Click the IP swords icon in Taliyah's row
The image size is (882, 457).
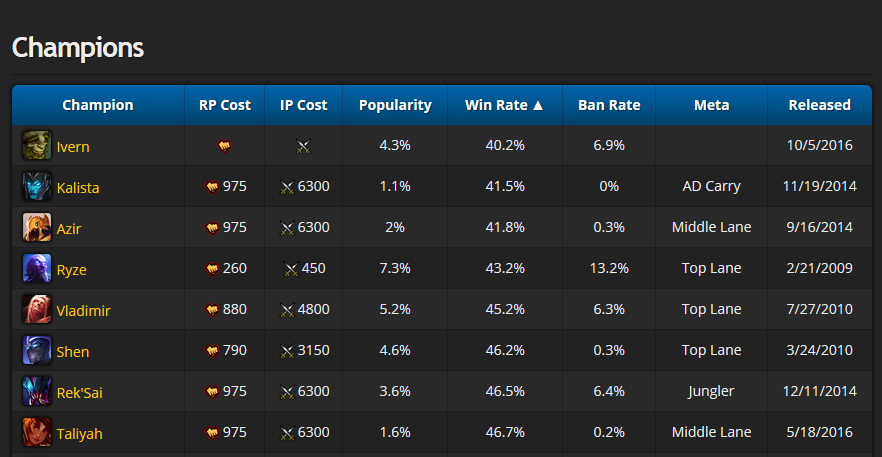click(287, 434)
